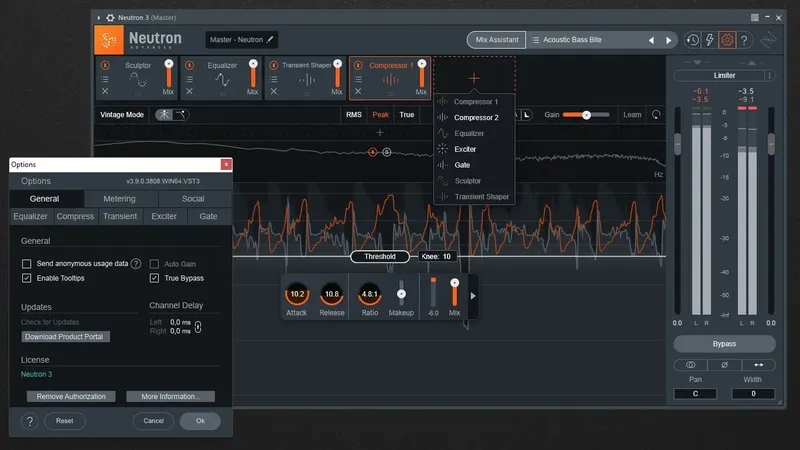The image size is (800, 450).
Task: Uncheck the True Bypass checkbox
Action: click(154, 278)
